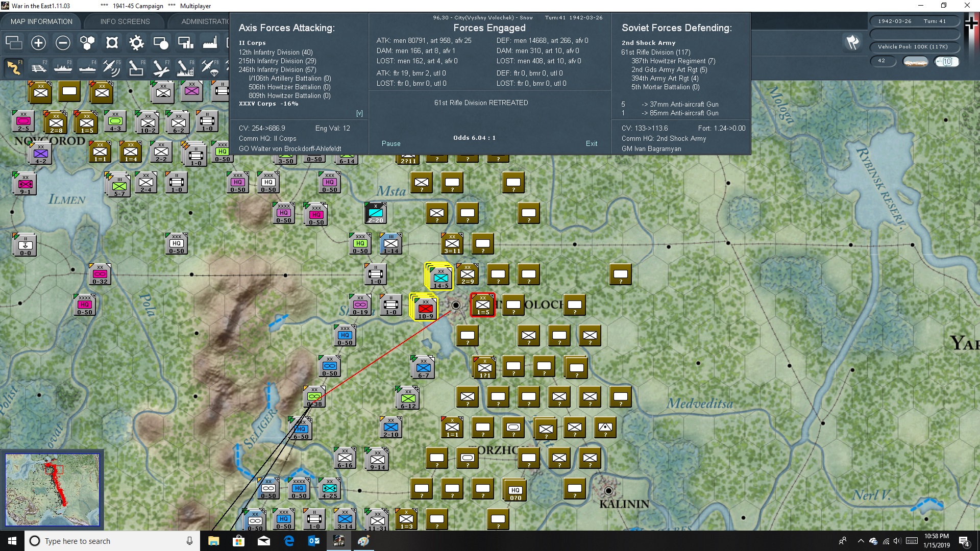Select F1 move mode icon
Screen dimensions: 980x551
(14, 67)
